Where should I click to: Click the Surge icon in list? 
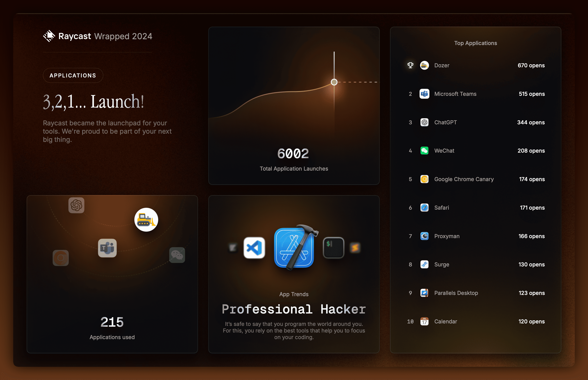pyautogui.click(x=424, y=265)
